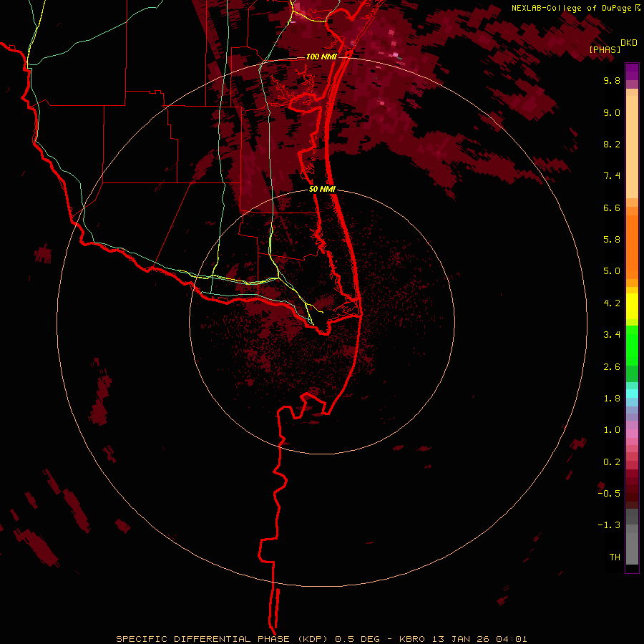
Task: Click the 04:01 timestamp
Action: click(512, 639)
